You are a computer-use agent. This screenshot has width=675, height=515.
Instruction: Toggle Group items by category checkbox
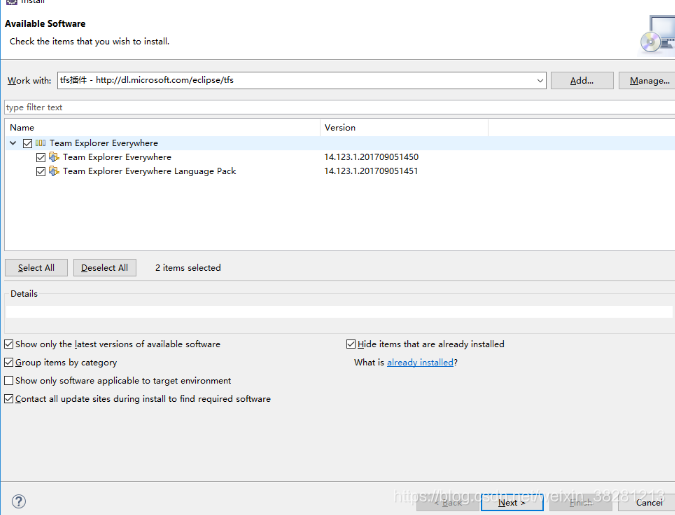click(x=9, y=363)
